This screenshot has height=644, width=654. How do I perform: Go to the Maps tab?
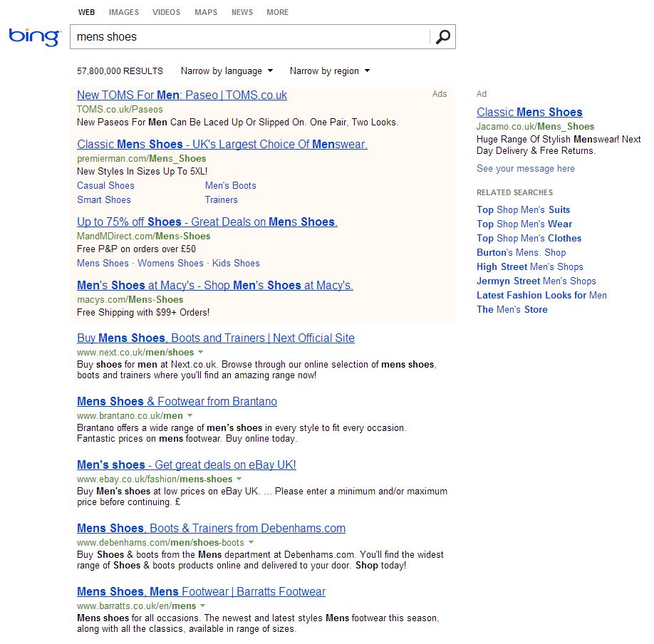(x=206, y=12)
